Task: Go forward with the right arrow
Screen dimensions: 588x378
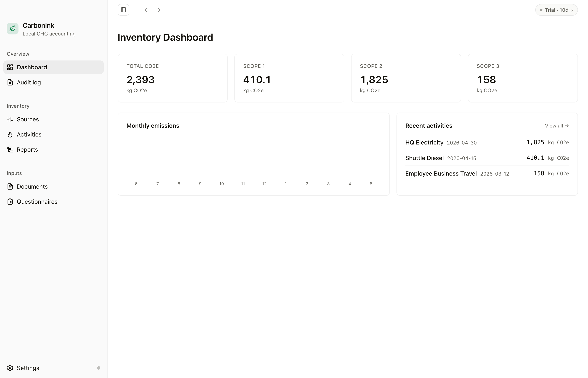Action: [x=159, y=10]
